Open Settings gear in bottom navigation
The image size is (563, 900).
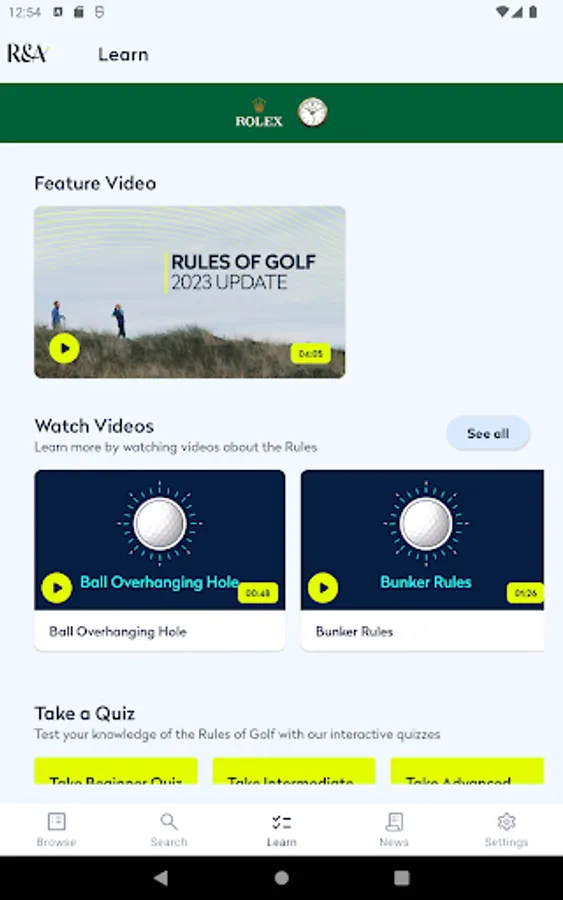coord(506,821)
